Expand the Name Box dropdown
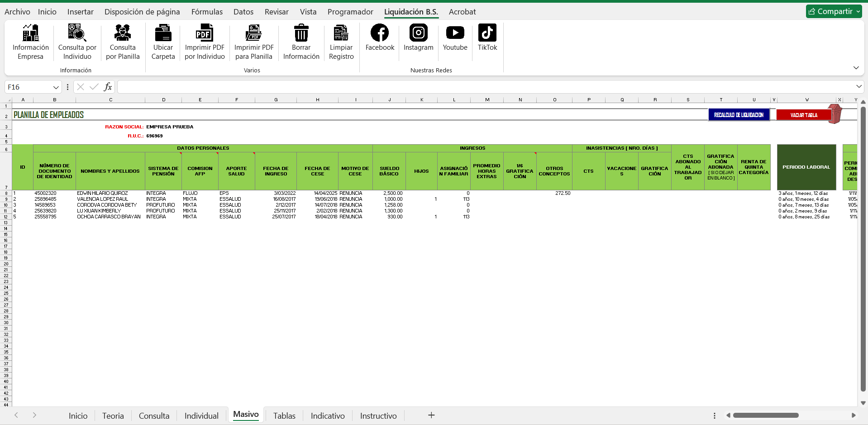This screenshot has width=868, height=425. coord(56,87)
